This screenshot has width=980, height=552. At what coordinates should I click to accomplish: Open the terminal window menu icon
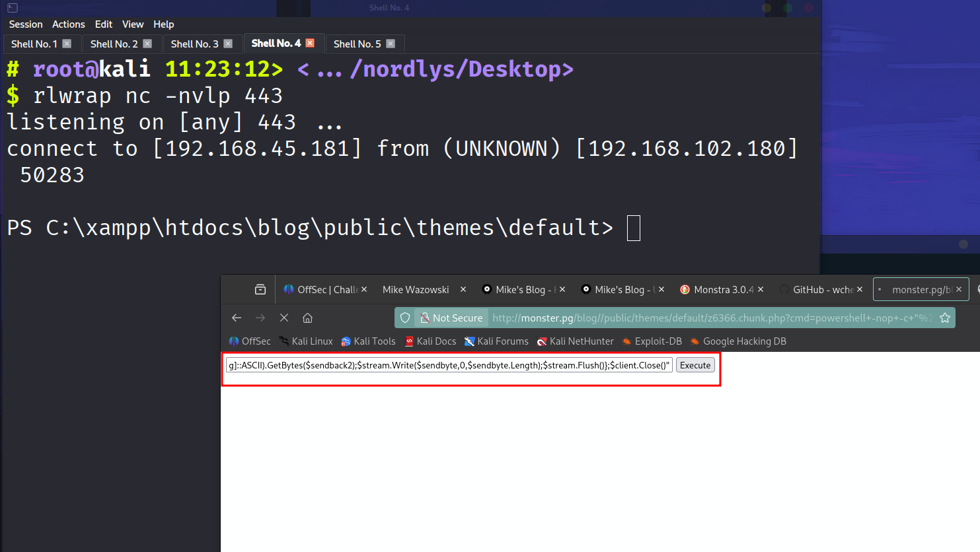[12, 8]
